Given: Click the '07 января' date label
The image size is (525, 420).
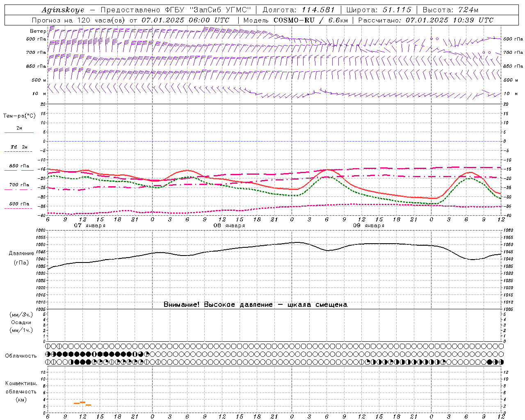Looking at the screenshot, I should (89, 226).
